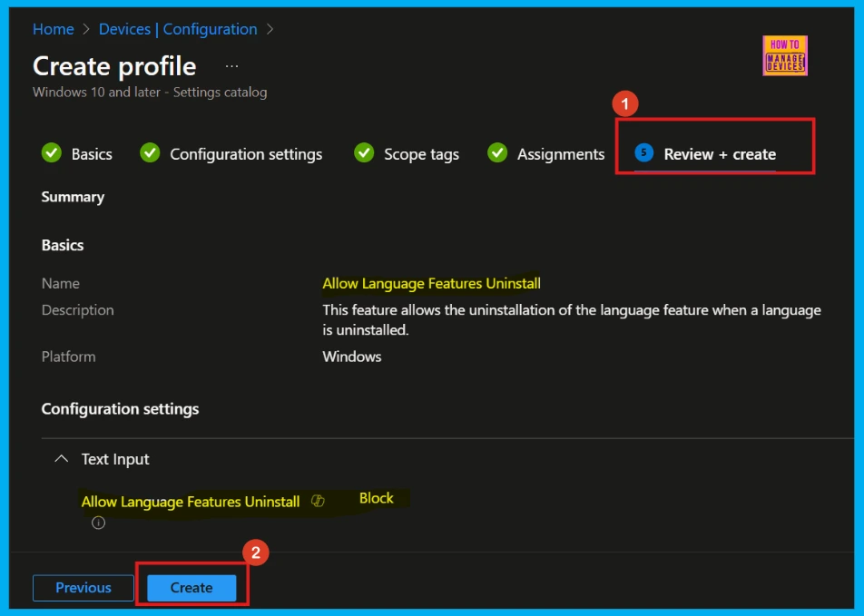Open the ellipsis menu beside Create profile
The width and height of the screenshot is (864, 616).
pyautogui.click(x=232, y=66)
